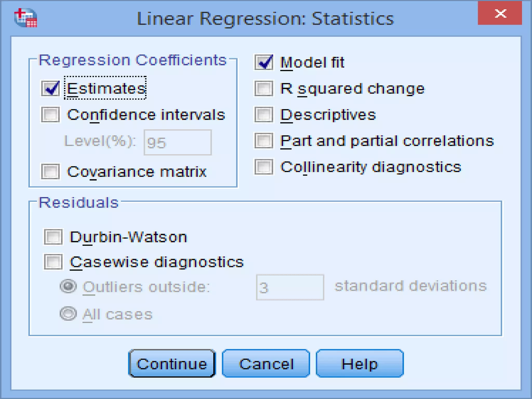
Task: Uncheck the Estimates checkbox
Action: point(50,88)
